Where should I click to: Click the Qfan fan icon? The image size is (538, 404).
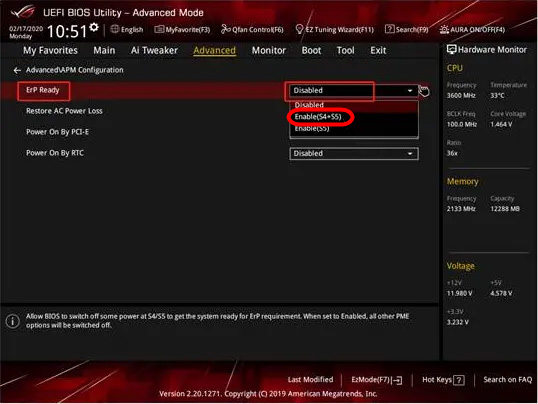(x=225, y=29)
